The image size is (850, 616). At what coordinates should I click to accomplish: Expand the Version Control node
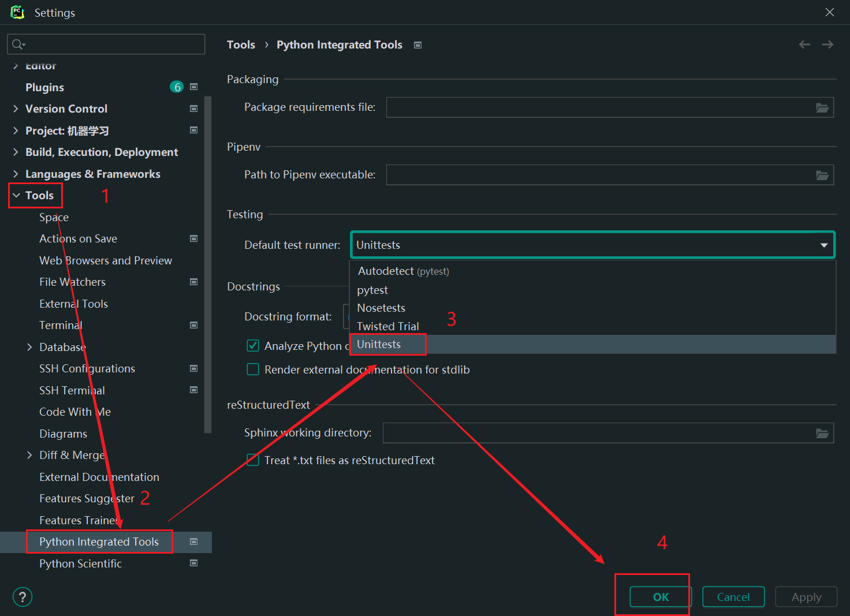click(x=16, y=109)
